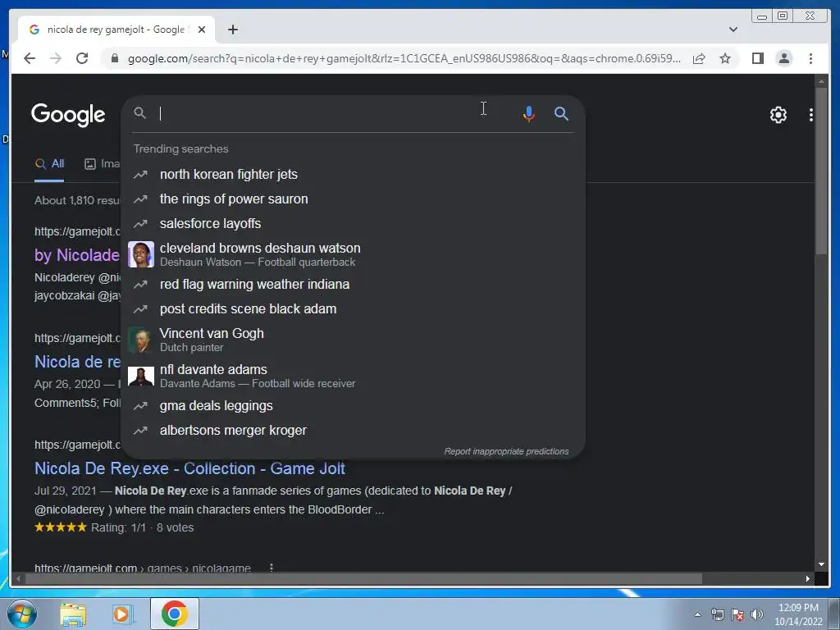This screenshot has height=630, width=840.
Task: Share this page via address bar icon
Action: 699,58
